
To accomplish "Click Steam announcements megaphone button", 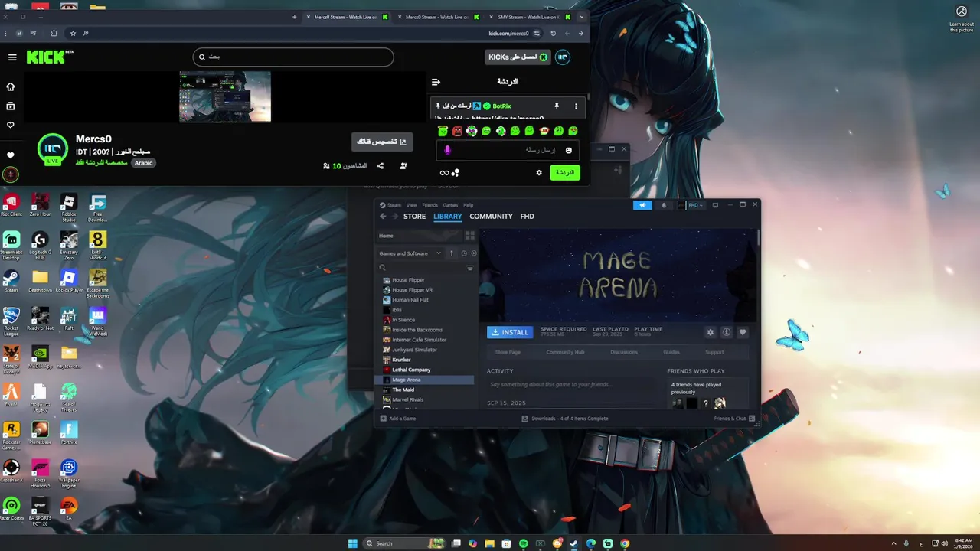I will coord(642,205).
